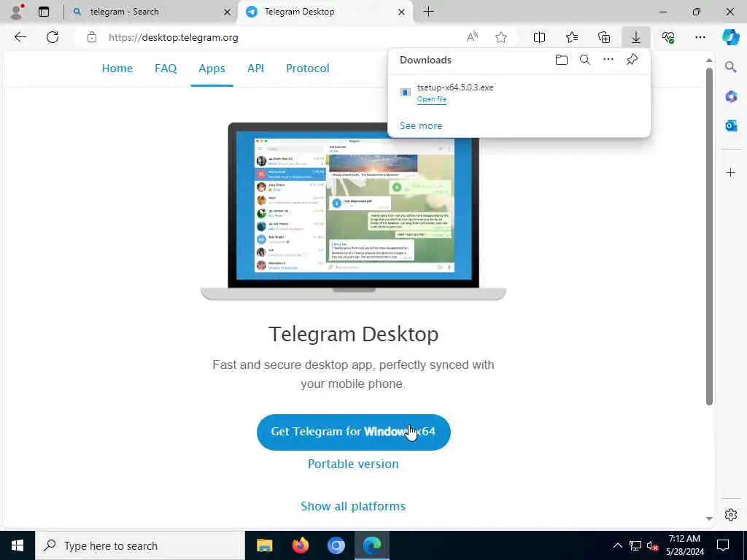
Task: Open Browser essentials heart icon
Action: 668,37
